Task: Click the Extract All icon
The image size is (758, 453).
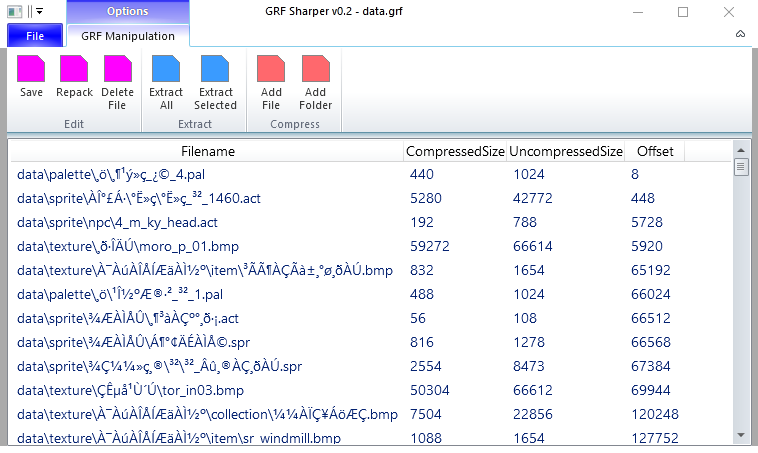Action: tap(166, 69)
